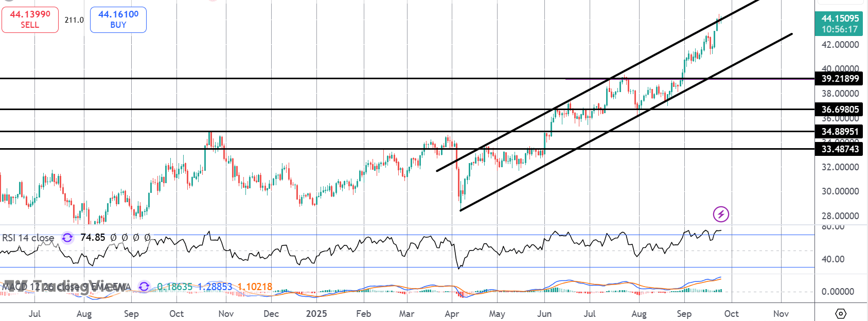Click the MACD signal value 1.10218
This screenshot has height=321, width=868.
coord(255,287)
